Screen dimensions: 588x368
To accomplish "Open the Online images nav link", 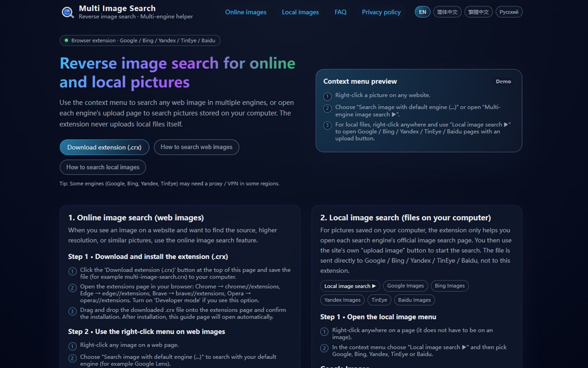I will (246, 12).
